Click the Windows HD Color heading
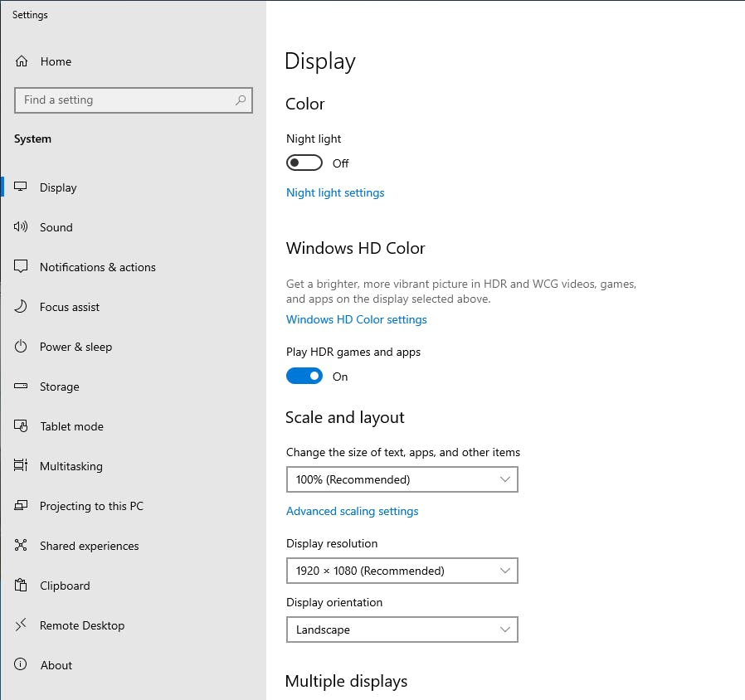 click(355, 248)
